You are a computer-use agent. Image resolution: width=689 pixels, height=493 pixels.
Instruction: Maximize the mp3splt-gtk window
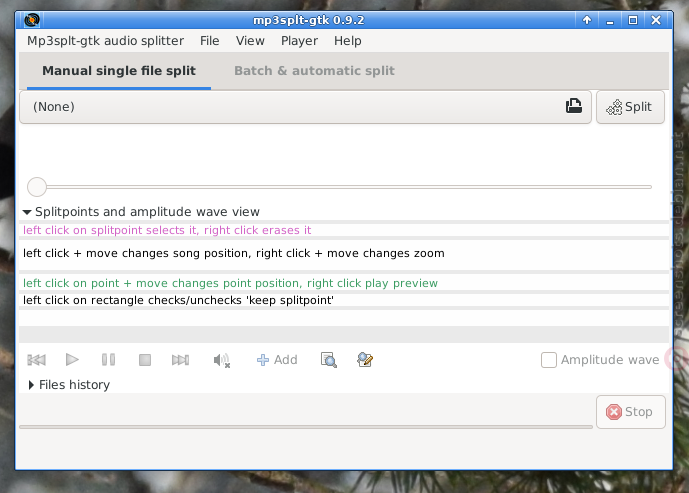[633, 20]
